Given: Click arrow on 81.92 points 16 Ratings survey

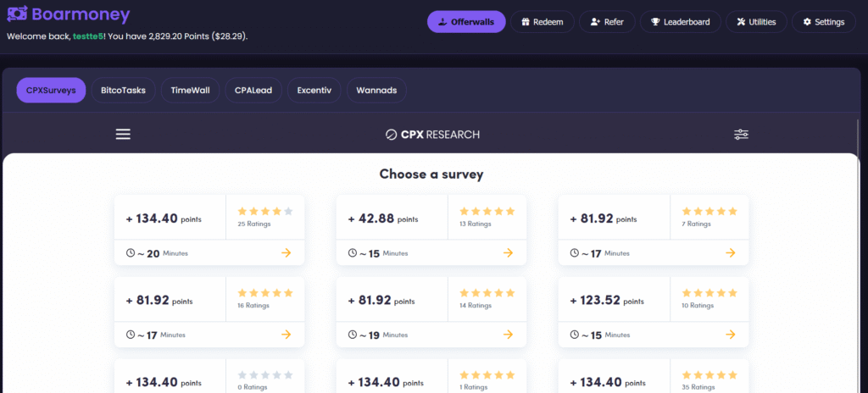Looking at the screenshot, I should pyautogui.click(x=286, y=335).
